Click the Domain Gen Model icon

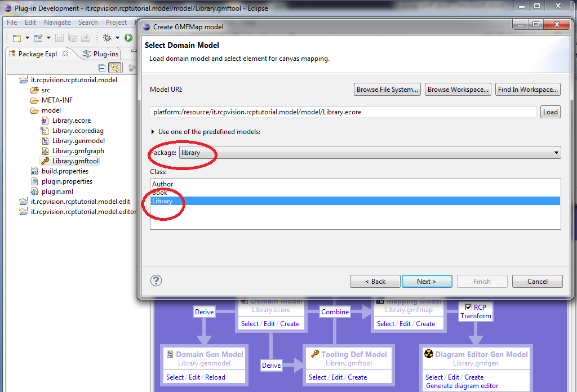coord(170,354)
